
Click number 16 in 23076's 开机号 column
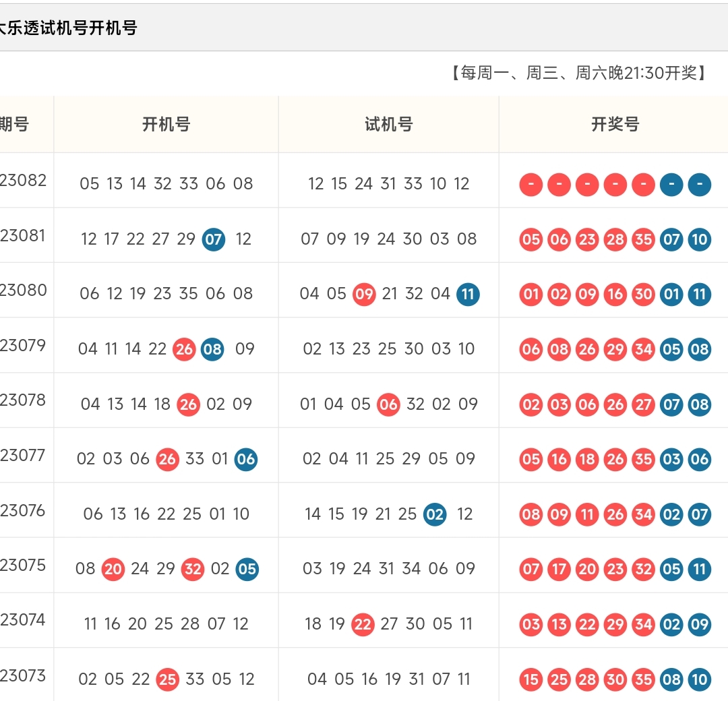click(x=141, y=514)
